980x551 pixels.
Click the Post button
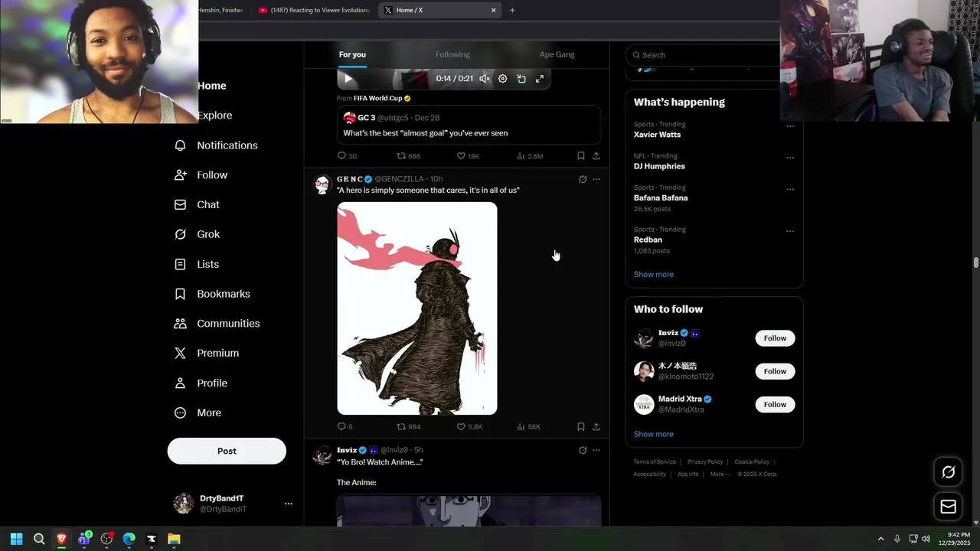(x=227, y=451)
